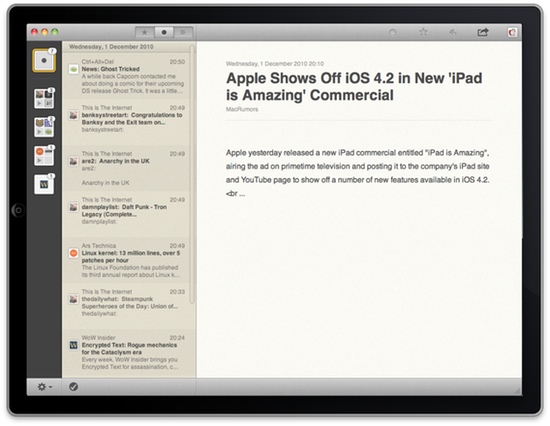Click the MacRumors source label under headline
550x426 pixels.
point(242,109)
